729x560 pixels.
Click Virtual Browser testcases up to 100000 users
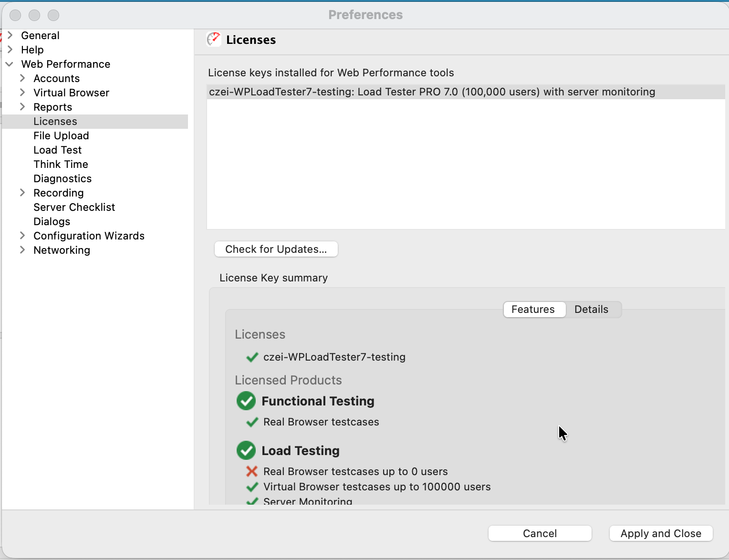377,487
